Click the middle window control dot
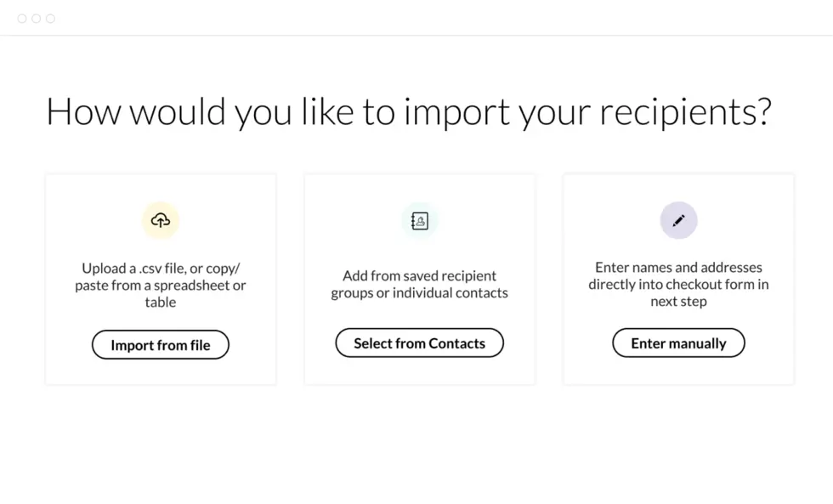This screenshot has height=504, width=833. [x=37, y=19]
